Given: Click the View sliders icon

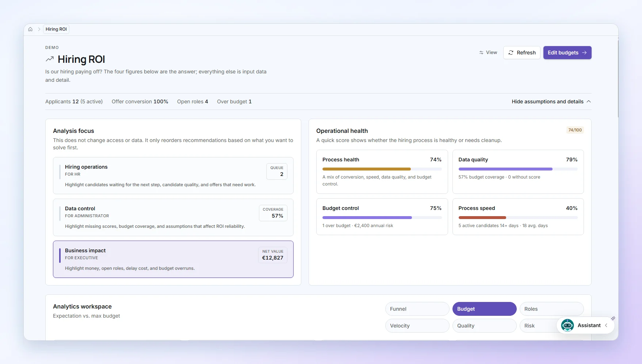Looking at the screenshot, I should pyautogui.click(x=481, y=53).
